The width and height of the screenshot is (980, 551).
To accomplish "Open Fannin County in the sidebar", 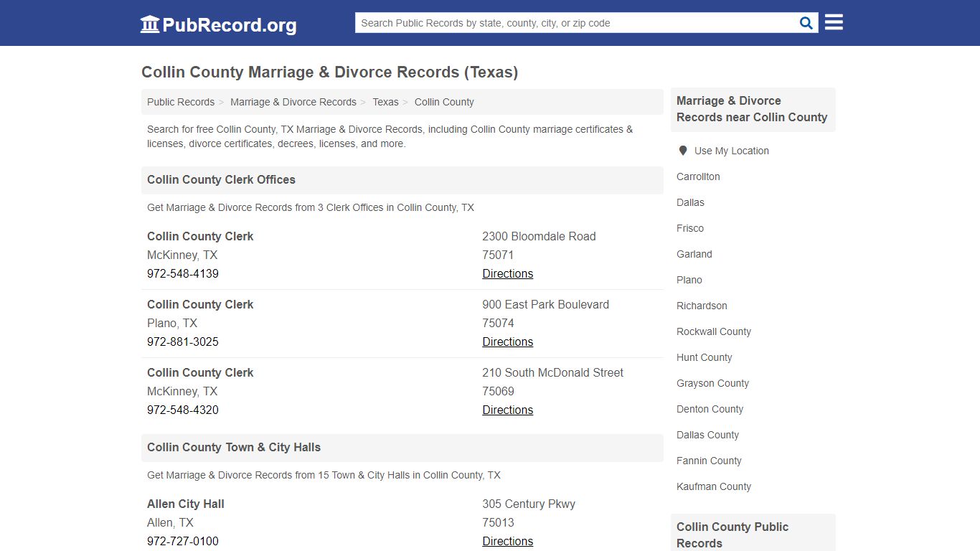I will (709, 461).
